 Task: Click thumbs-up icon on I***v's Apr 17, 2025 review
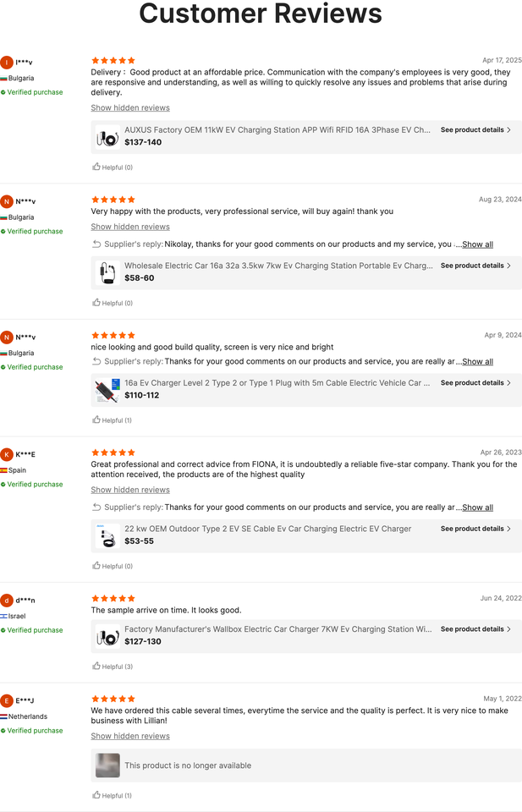96,167
